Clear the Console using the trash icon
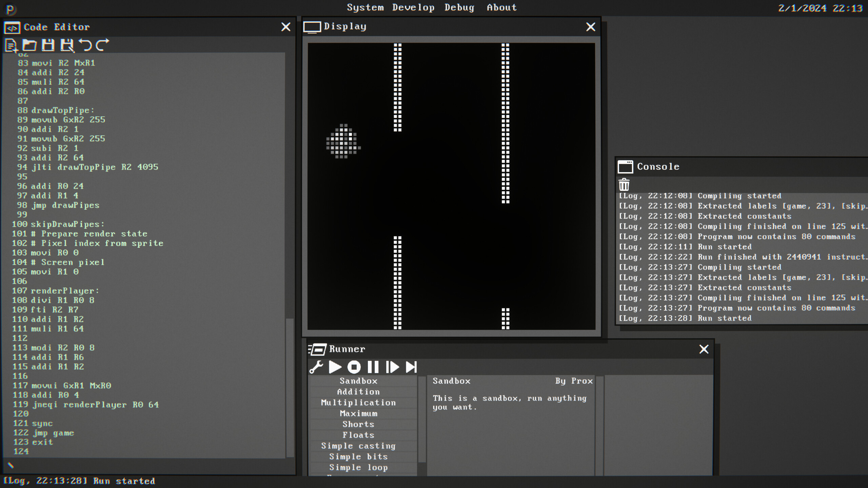 (624, 185)
